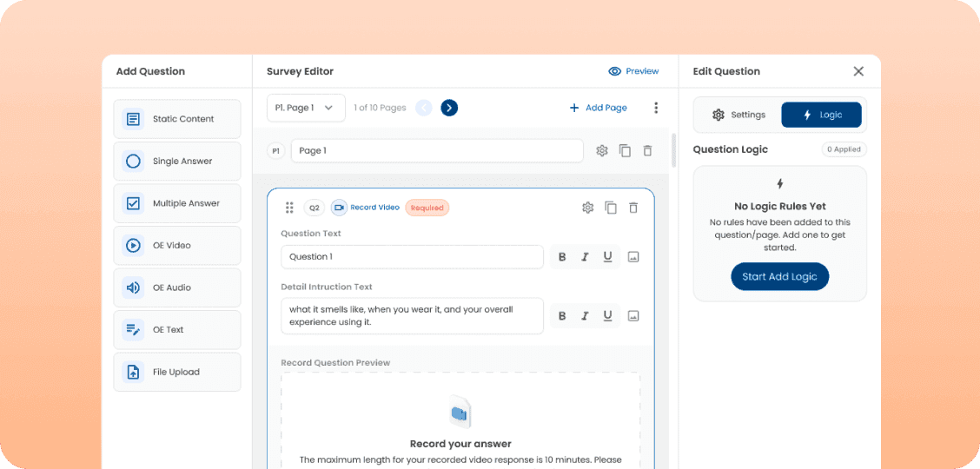Insert an image into Question Text
980x469 pixels.
click(633, 257)
